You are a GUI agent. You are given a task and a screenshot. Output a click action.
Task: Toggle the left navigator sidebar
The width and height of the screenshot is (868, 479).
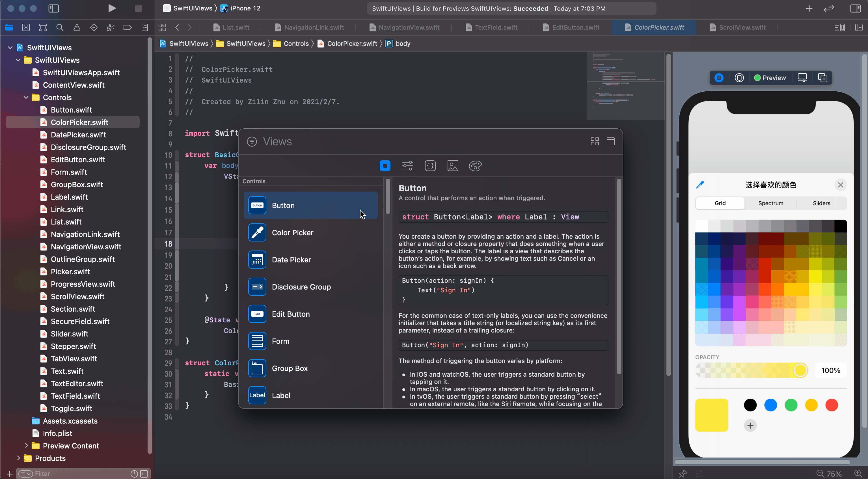[x=53, y=8]
